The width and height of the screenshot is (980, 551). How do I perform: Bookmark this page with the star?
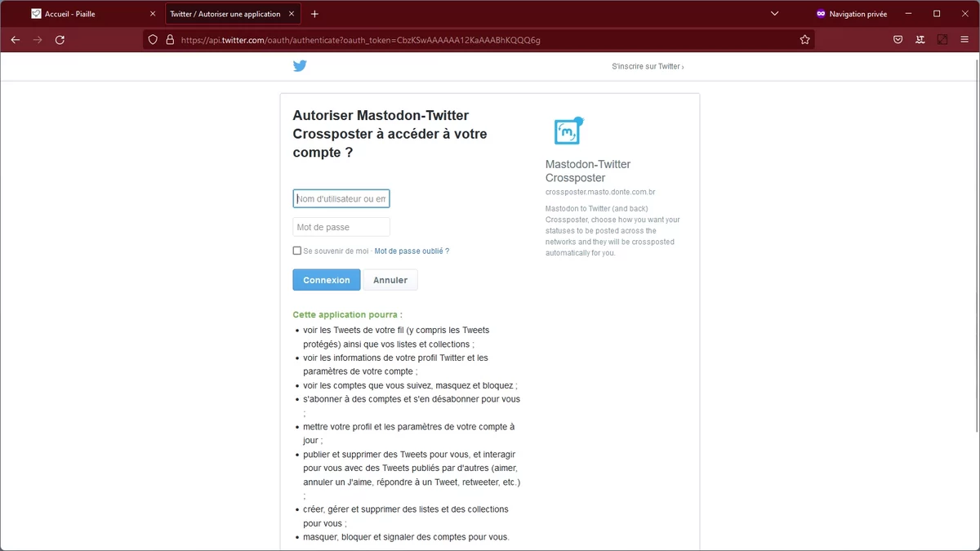[x=804, y=39]
